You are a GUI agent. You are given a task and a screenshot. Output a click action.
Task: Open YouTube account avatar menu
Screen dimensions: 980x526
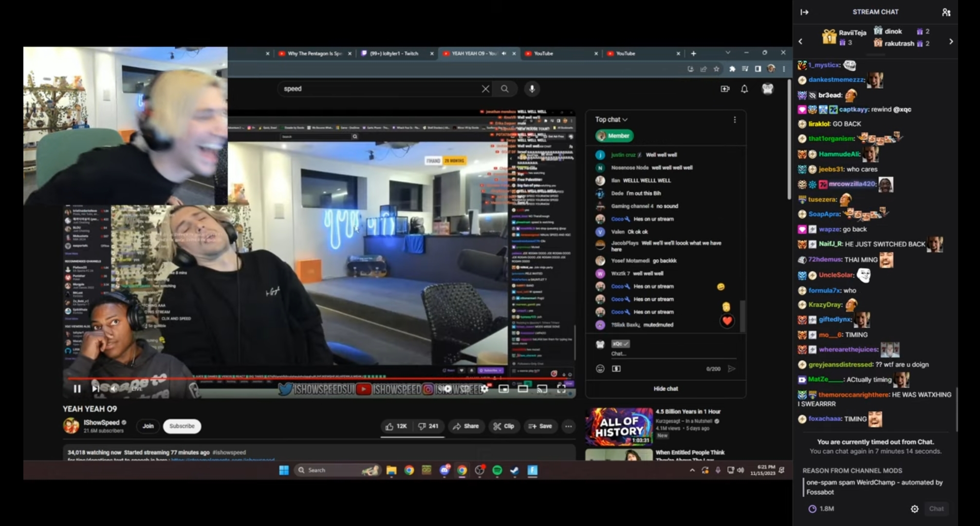click(x=768, y=89)
